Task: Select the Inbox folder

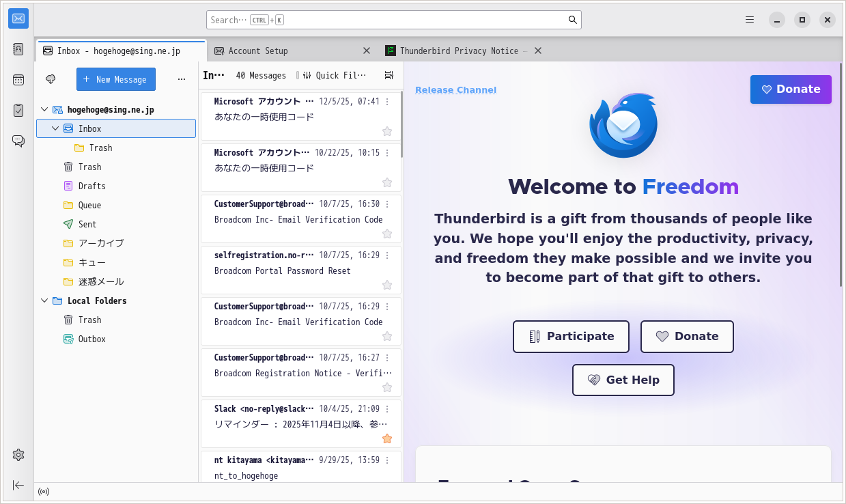Action: tap(116, 128)
